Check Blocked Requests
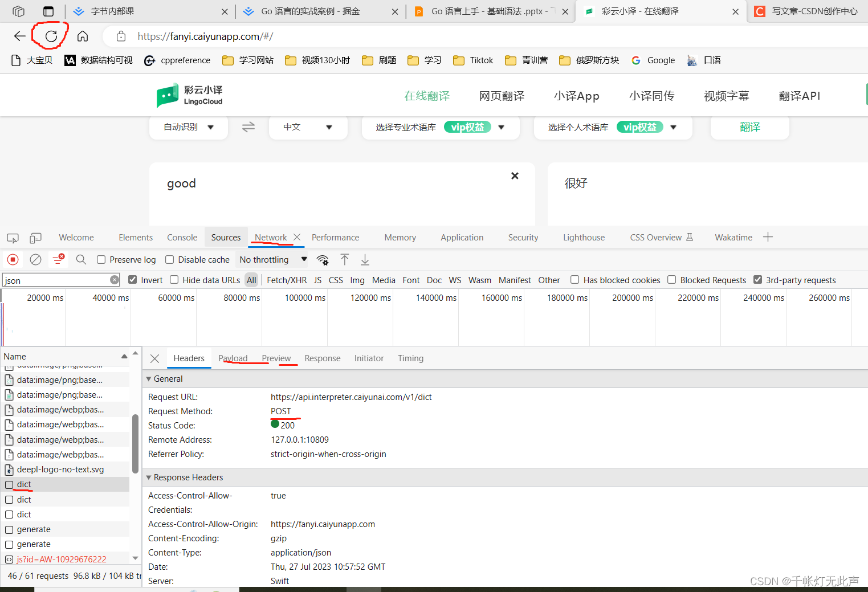868x592 pixels. (x=671, y=280)
